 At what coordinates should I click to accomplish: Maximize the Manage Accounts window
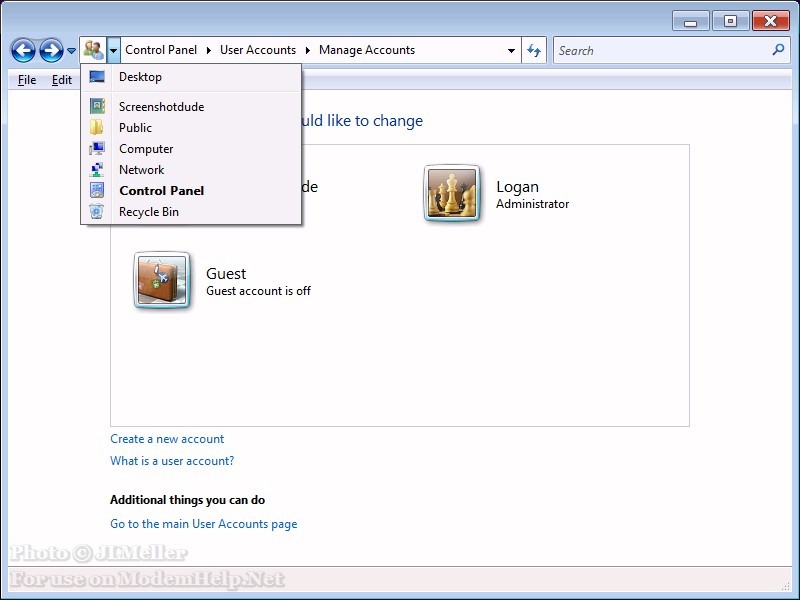click(730, 21)
